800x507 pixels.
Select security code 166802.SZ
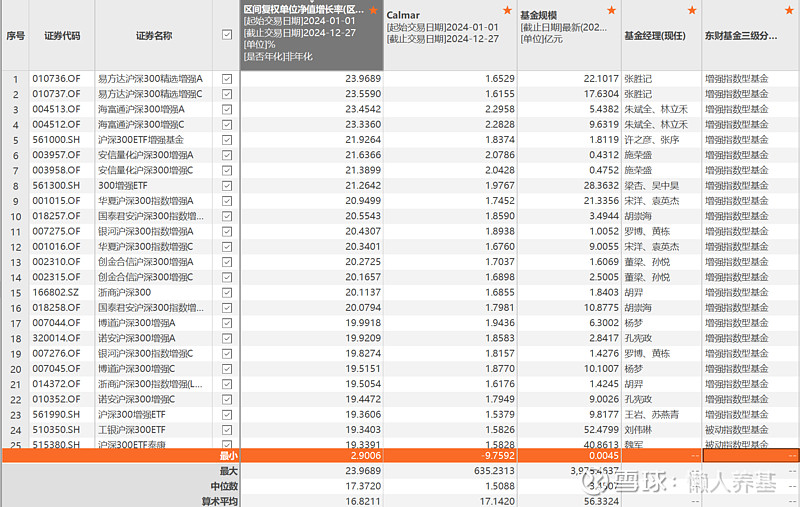click(x=56, y=292)
